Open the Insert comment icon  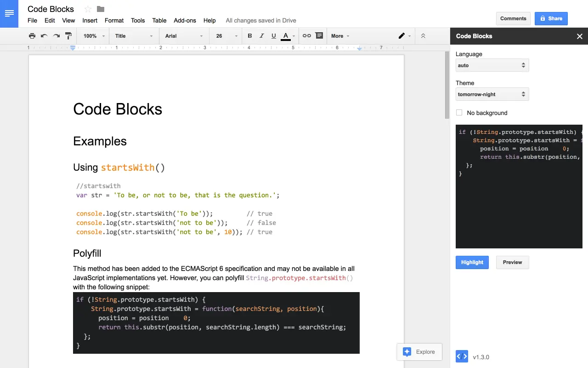tap(319, 36)
